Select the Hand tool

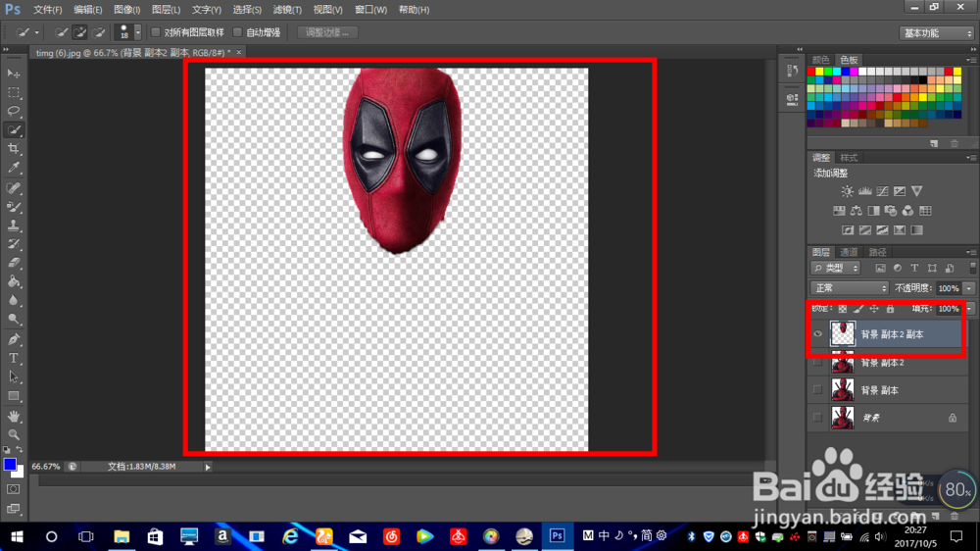tap(14, 417)
